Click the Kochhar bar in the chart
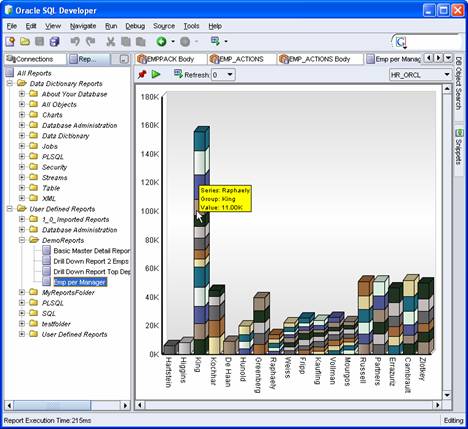The height and width of the screenshot is (429, 468). coord(217,319)
